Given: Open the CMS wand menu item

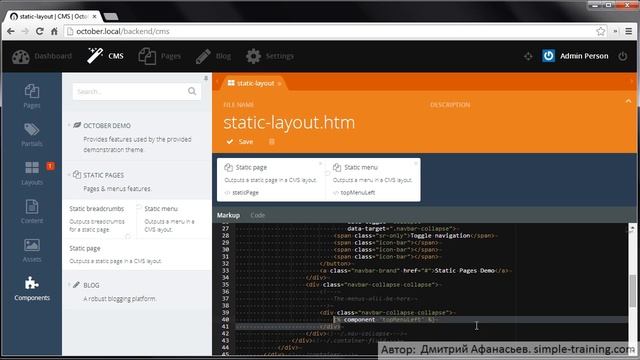Looking at the screenshot, I should [x=105, y=56].
